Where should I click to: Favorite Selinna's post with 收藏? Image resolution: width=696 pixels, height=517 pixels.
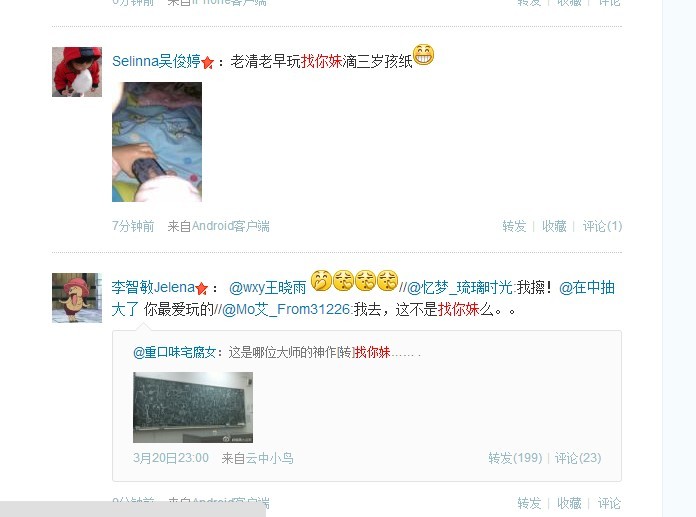click(554, 226)
